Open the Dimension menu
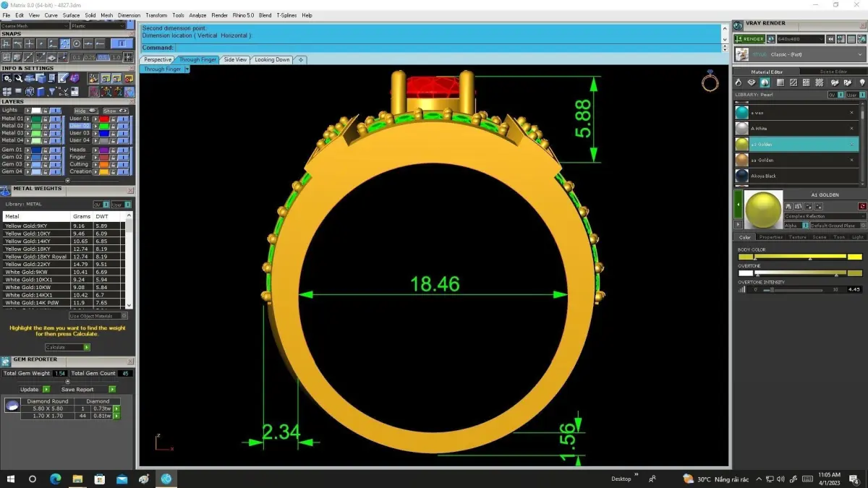Screen dimensions: 868x488 [129, 15]
